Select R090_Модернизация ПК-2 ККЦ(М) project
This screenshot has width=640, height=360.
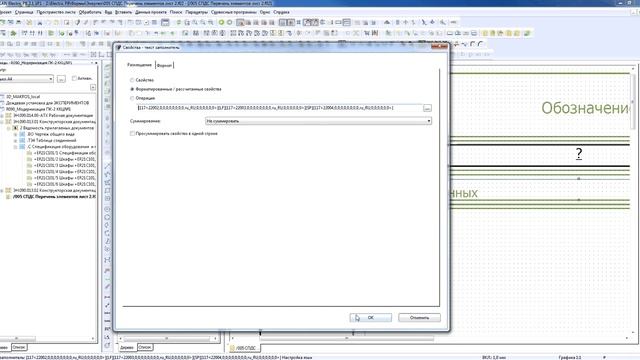(x=38, y=109)
